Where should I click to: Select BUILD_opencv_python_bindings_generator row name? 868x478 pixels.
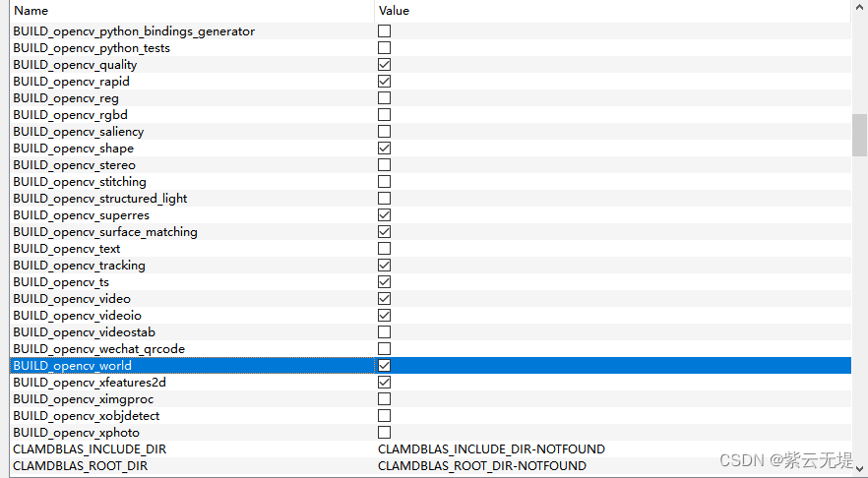tap(134, 31)
